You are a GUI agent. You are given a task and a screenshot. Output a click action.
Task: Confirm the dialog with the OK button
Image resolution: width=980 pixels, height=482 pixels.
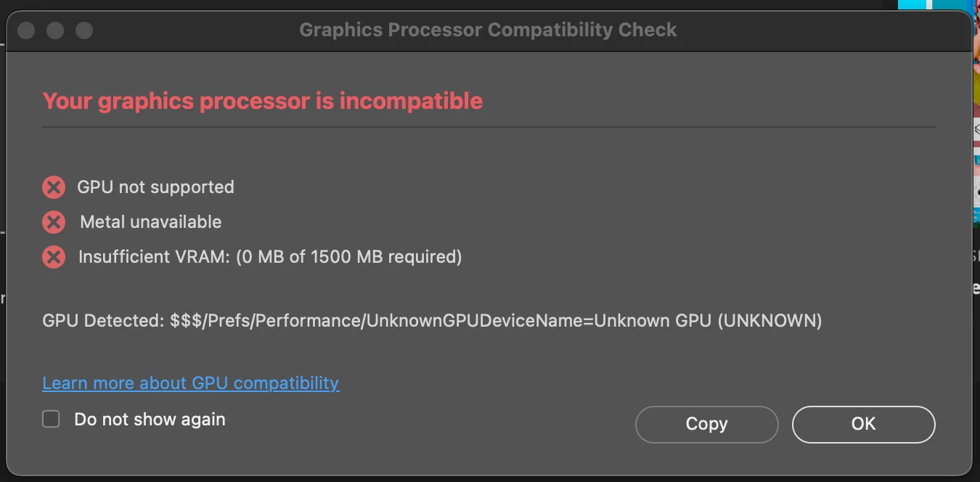863,424
